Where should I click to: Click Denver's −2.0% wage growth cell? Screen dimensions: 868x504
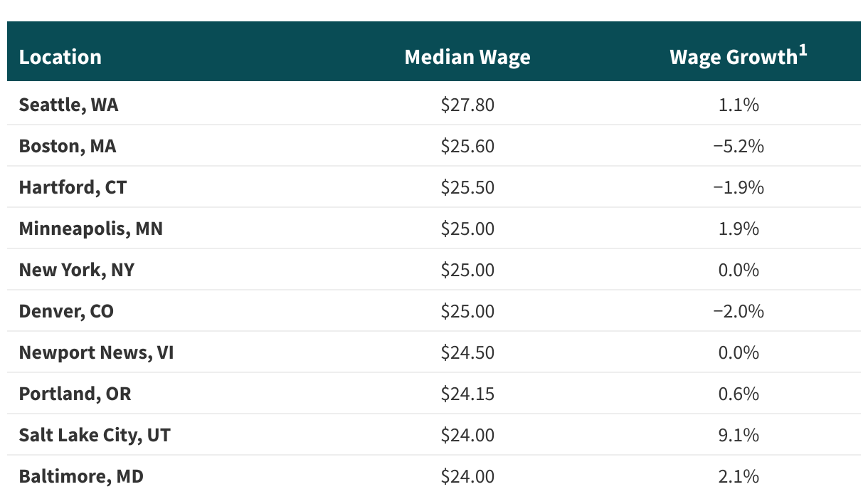[739, 311]
